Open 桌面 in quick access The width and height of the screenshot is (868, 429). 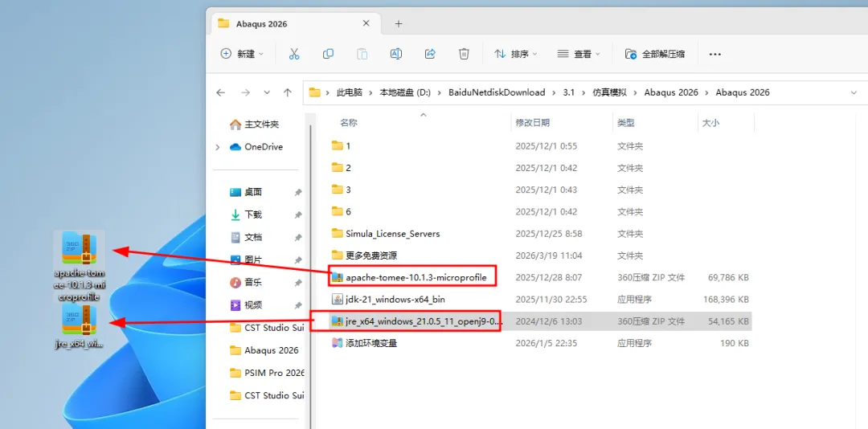click(247, 192)
